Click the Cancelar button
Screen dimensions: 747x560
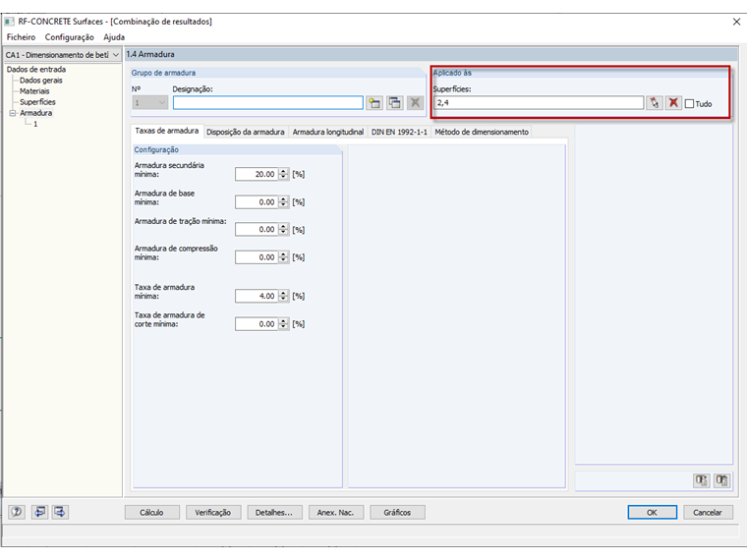coord(708,513)
